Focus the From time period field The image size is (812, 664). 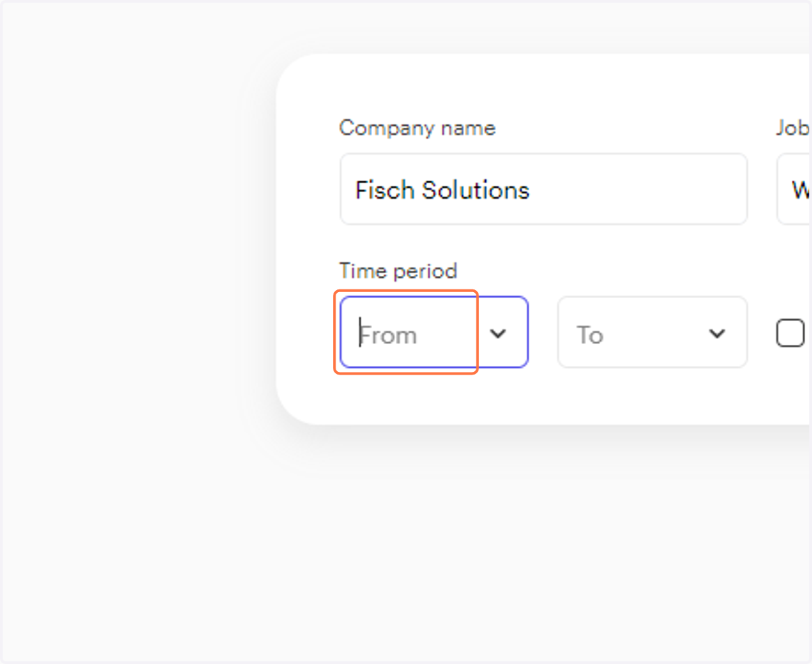pyautogui.click(x=434, y=332)
